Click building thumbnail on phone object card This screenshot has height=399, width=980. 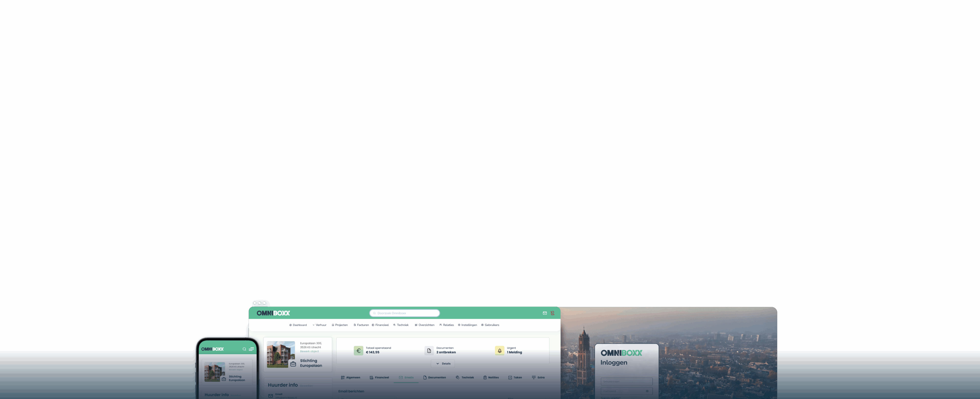click(x=214, y=372)
